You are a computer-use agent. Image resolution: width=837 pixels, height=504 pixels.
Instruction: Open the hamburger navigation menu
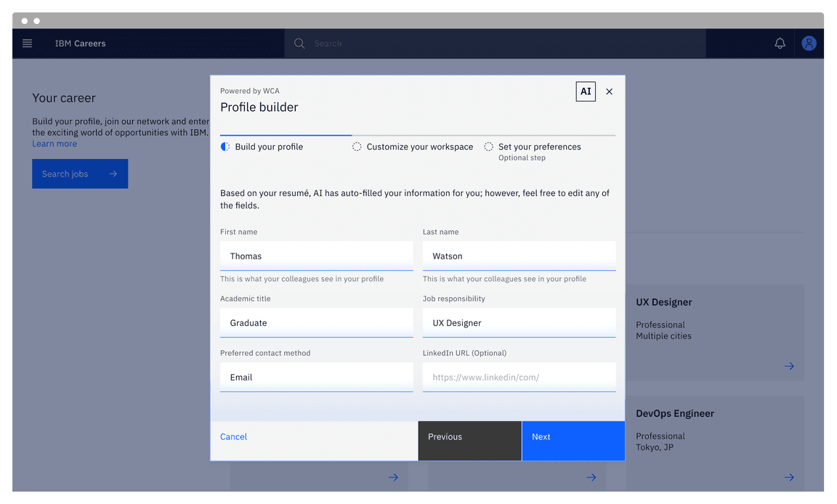click(27, 43)
